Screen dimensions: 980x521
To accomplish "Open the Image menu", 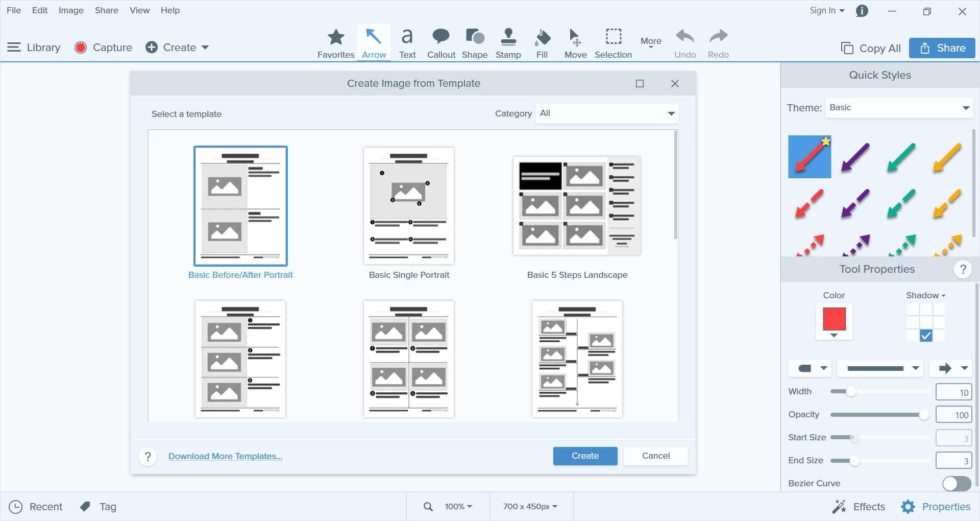I will (70, 10).
